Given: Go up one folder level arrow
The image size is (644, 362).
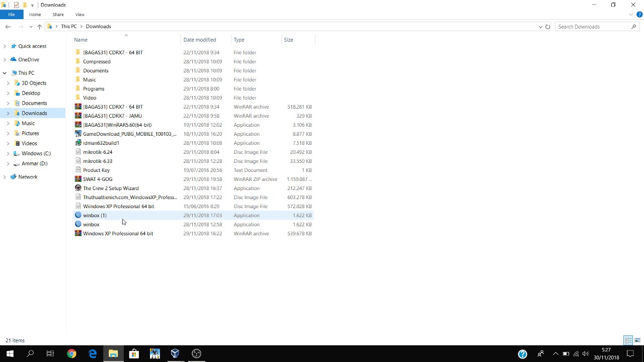Looking at the screenshot, I should coord(39,27).
